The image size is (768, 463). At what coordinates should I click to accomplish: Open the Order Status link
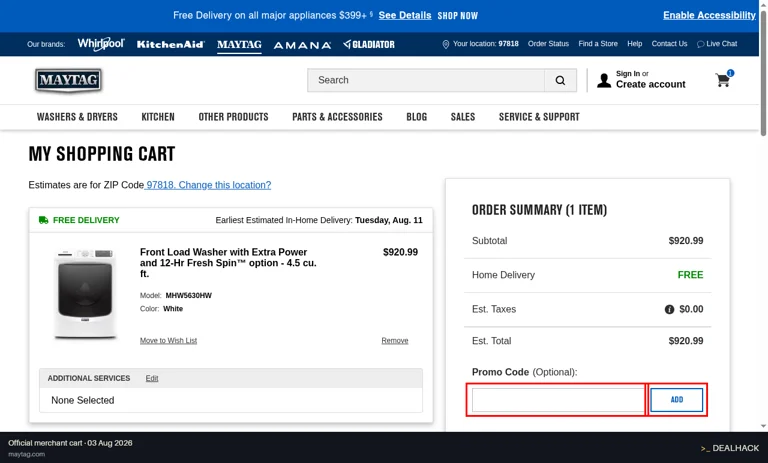point(548,44)
